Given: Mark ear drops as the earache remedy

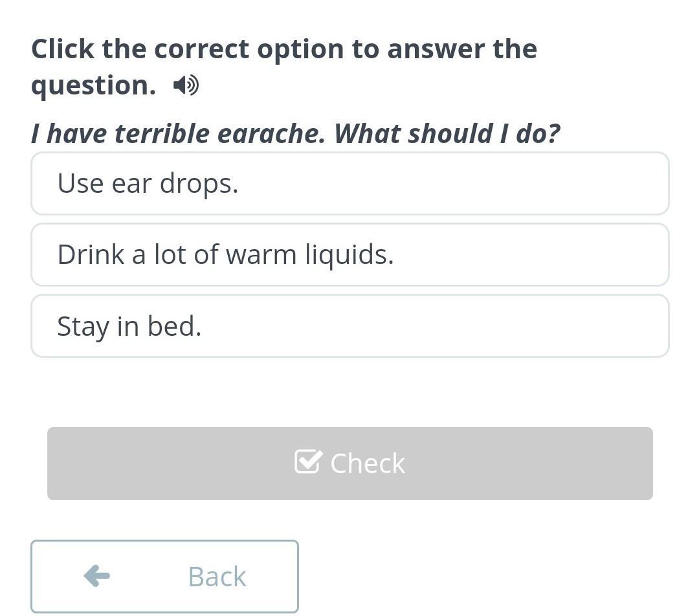Looking at the screenshot, I should [349, 184].
